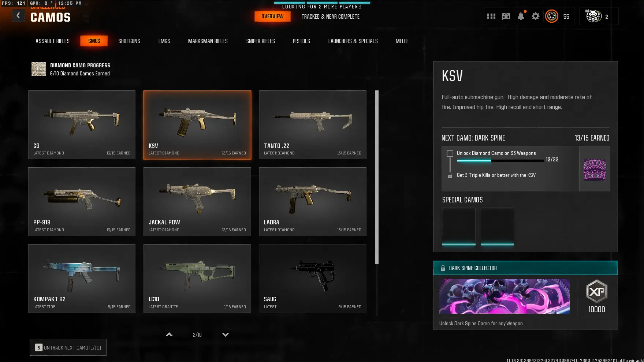Open the Tracked & Near Complete view
Image resolution: width=644 pixels, height=362 pixels.
coord(330,16)
